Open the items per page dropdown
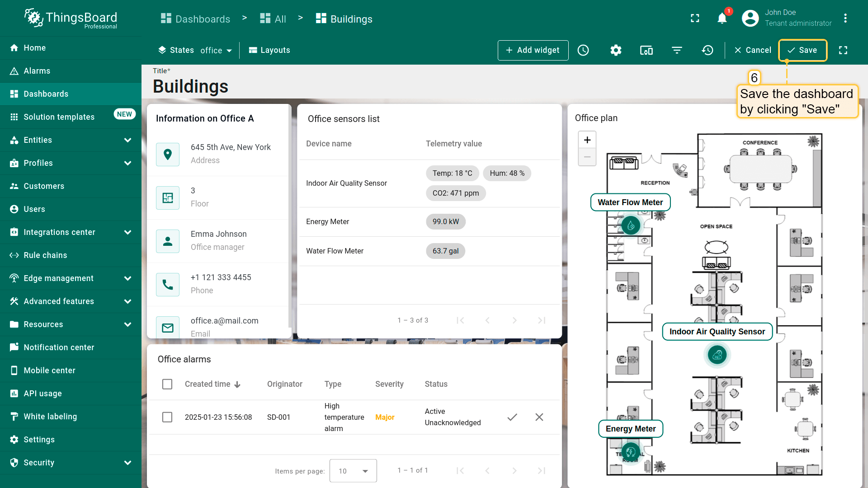 (353, 471)
